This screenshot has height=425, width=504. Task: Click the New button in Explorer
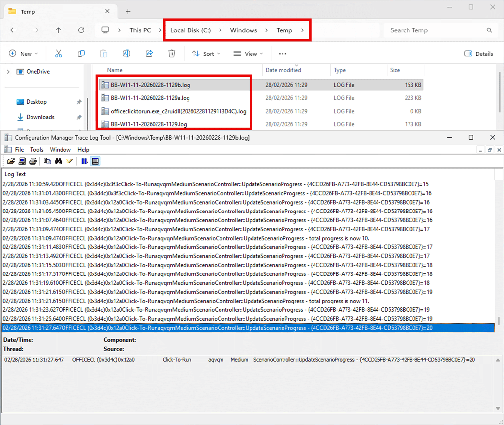pyautogui.click(x=23, y=54)
